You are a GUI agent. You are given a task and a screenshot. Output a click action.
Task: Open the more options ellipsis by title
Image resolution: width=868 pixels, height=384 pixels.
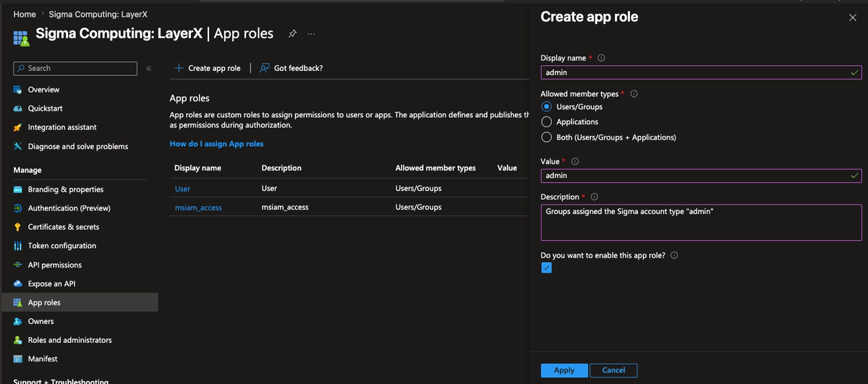point(311,34)
